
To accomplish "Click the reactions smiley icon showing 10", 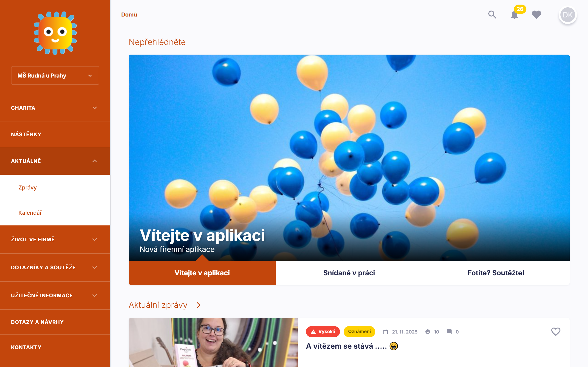I will (428, 332).
